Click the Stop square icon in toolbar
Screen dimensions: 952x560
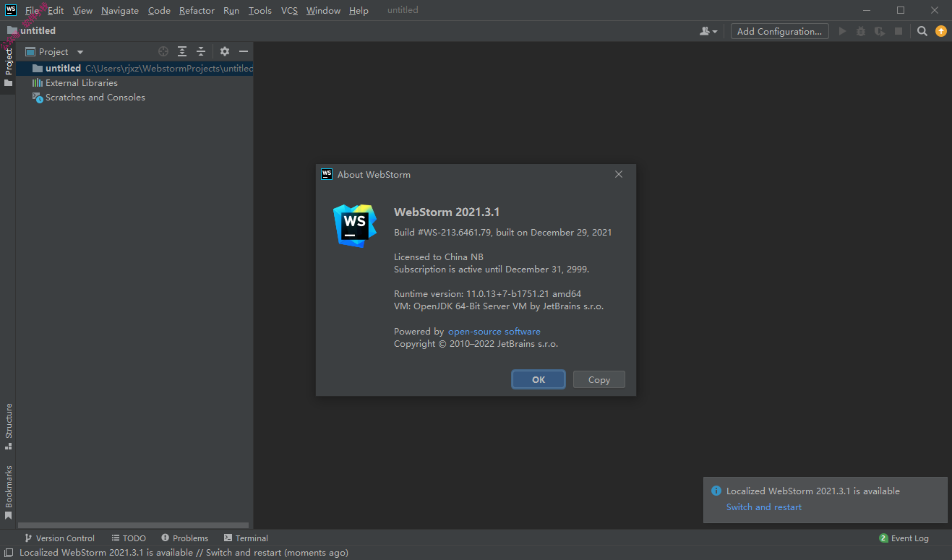(899, 31)
